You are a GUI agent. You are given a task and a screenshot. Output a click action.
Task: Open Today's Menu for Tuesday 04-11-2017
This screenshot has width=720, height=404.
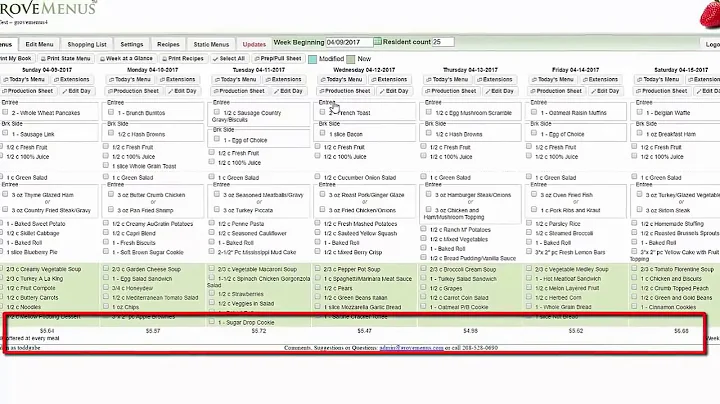pos(236,79)
